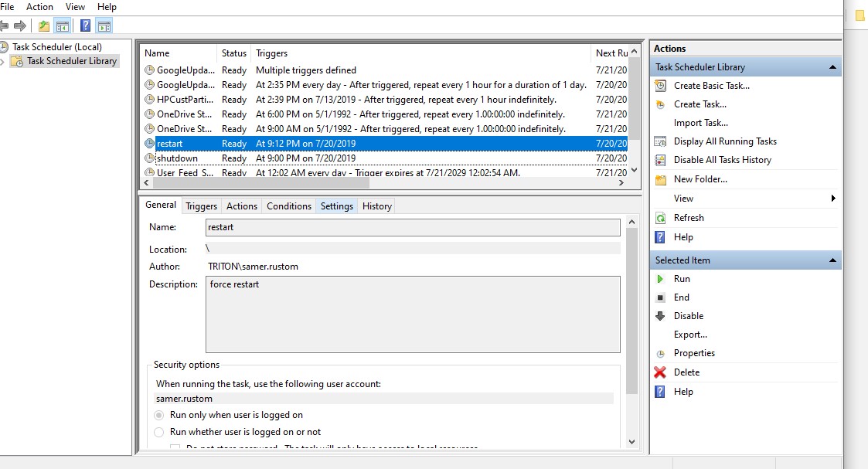Viewport: 868px width, 469px height.
Task: Click the green Refresh icon
Action: click(660, 218)
